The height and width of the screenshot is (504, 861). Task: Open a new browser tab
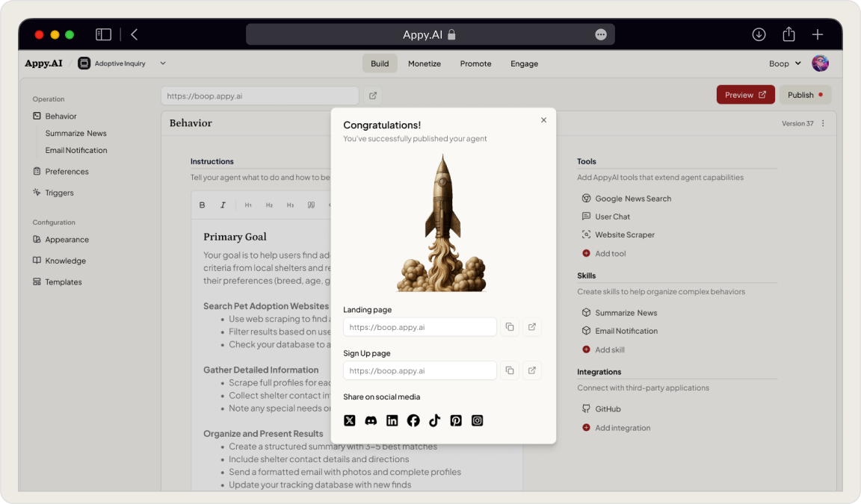click(818, 34)
